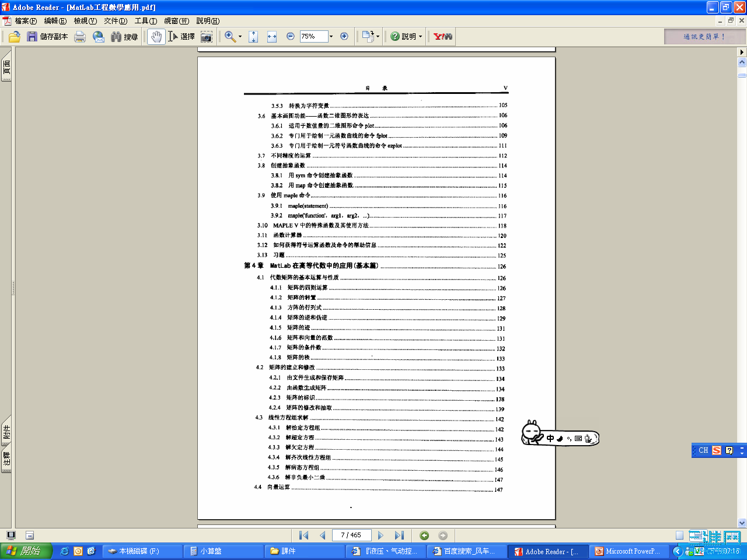
Task: Toggle the 中 Chinese/English input mode
Action: pos(550,438)
